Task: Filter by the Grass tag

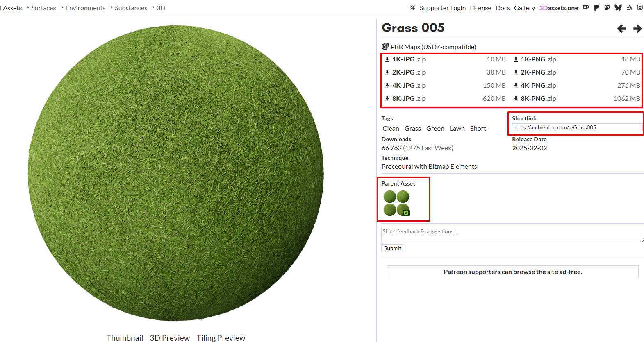Action: click(412, 128)
